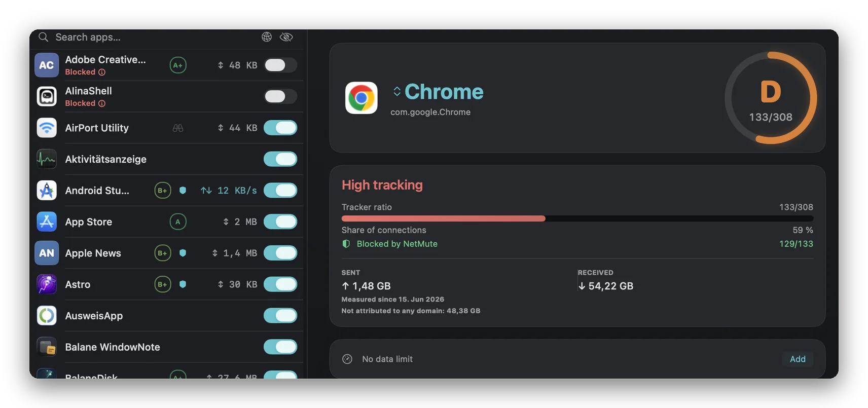Click the binoculars icon for AirPort Utility
This screenshot has width=868, height=408.
click(x=178, y=128)
